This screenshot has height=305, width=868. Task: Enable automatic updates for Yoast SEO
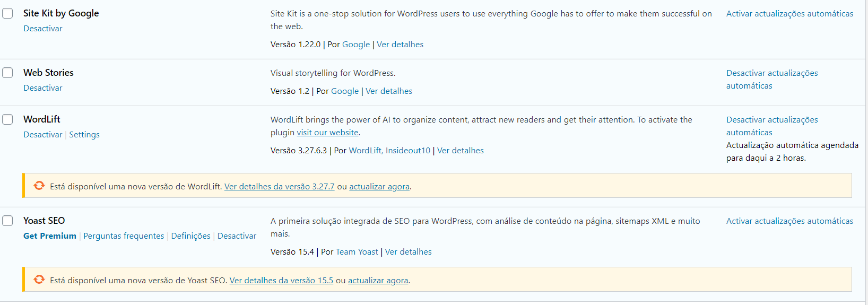(789, 221)
